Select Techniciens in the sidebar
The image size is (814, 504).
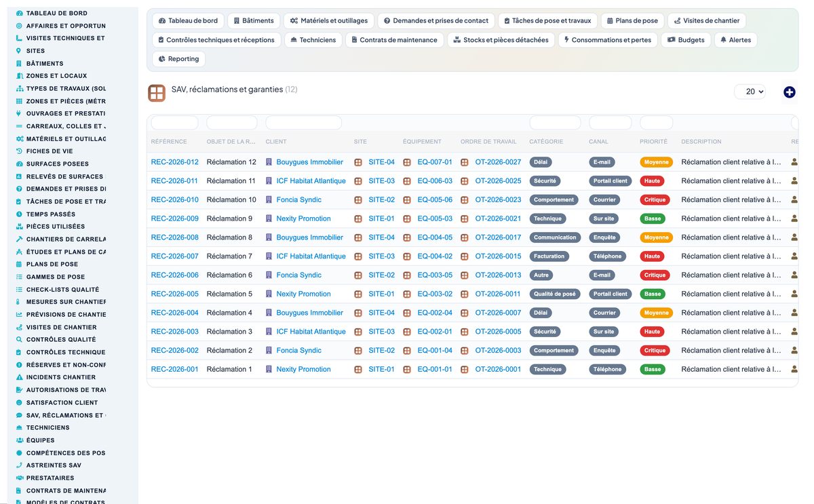click(47, 427)
